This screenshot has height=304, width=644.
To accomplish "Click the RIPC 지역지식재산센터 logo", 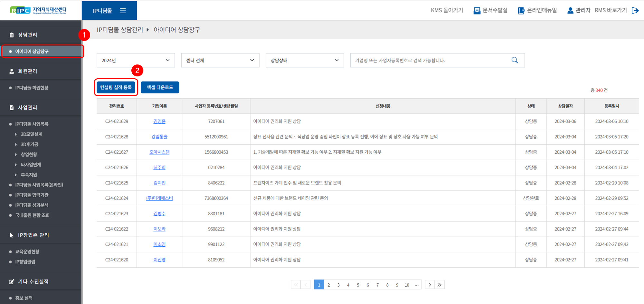I will pos(38,10).
